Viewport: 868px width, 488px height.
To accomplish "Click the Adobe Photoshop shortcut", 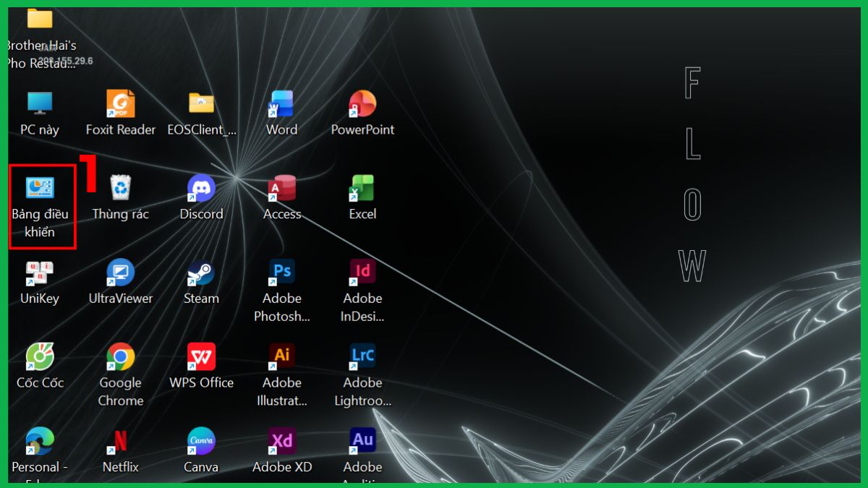I will (281, 273).
